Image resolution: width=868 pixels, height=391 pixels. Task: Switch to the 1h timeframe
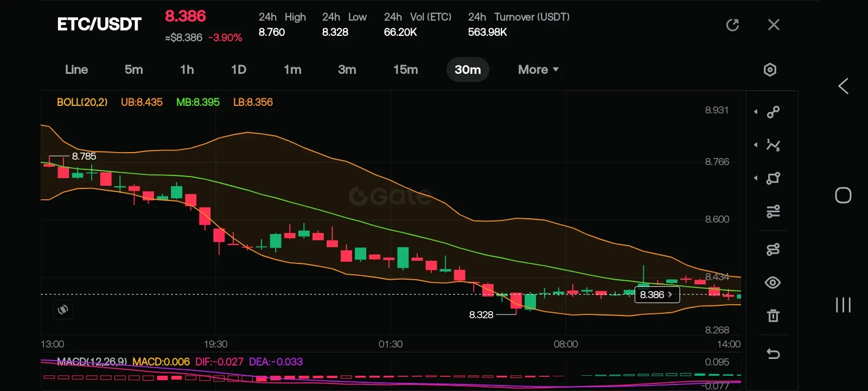pos(187,70)
